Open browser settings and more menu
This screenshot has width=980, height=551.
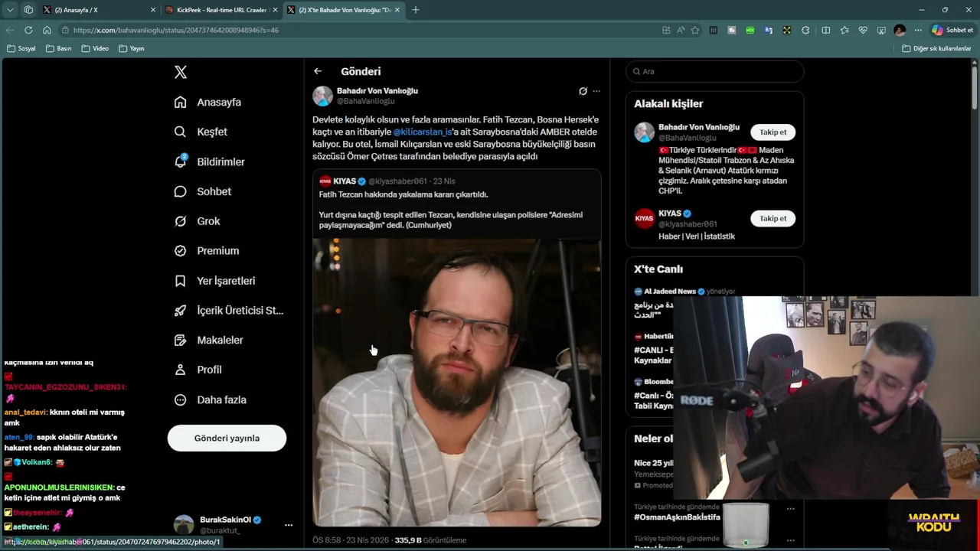click(x=918, y=30)
